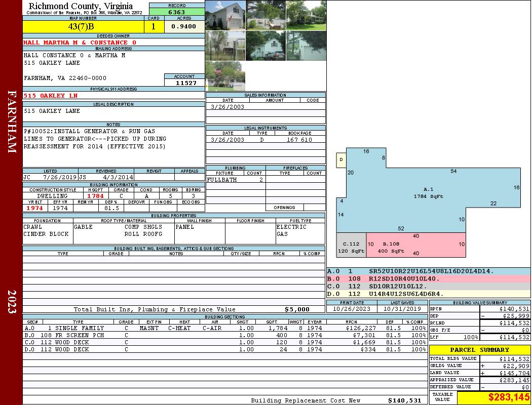Click the COMP SHGLS roof material entry
Screen dimensions: 532x405
pyautogui.click(x=143, y=227)
